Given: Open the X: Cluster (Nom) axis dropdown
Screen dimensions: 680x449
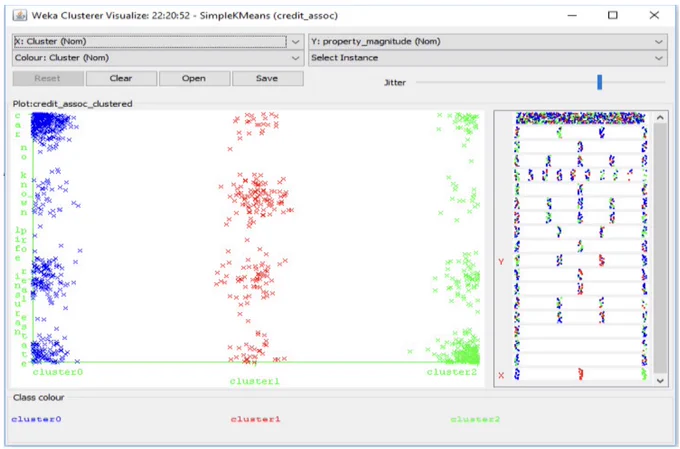Looking at the screenshot, I should pos(157,42).
